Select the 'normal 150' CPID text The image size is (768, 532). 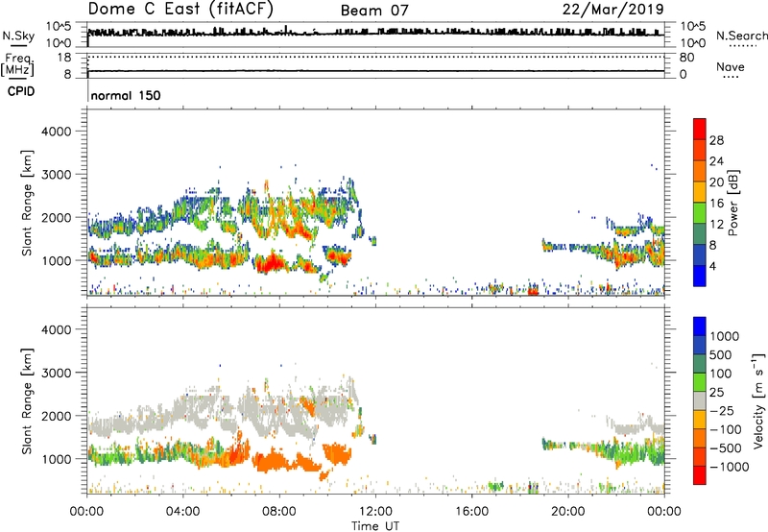point(126,95)
